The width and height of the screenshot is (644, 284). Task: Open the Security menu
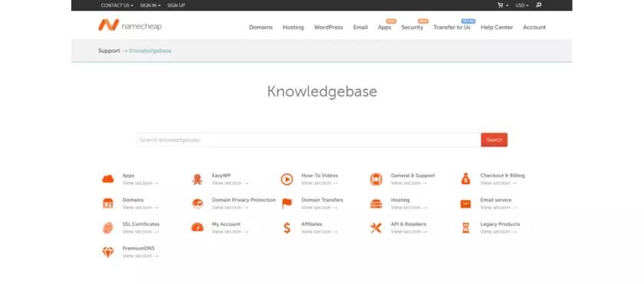click(412, 27)
